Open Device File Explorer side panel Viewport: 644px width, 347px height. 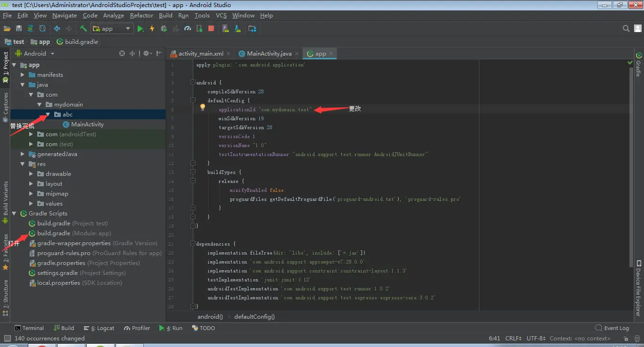(638, 288)
